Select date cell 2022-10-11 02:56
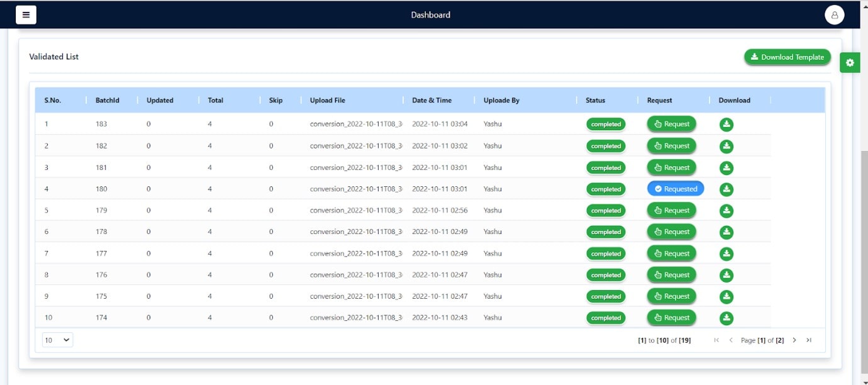868x385 pixels. pos(440,210)
